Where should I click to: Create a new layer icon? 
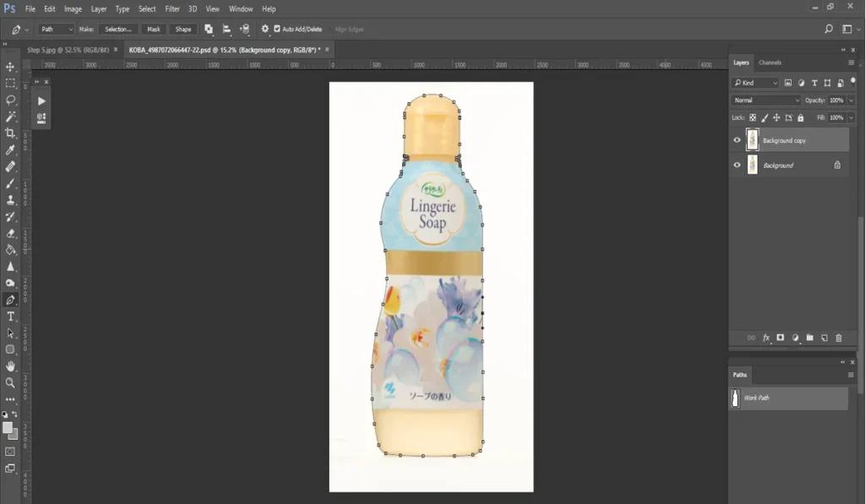point(824,338)
